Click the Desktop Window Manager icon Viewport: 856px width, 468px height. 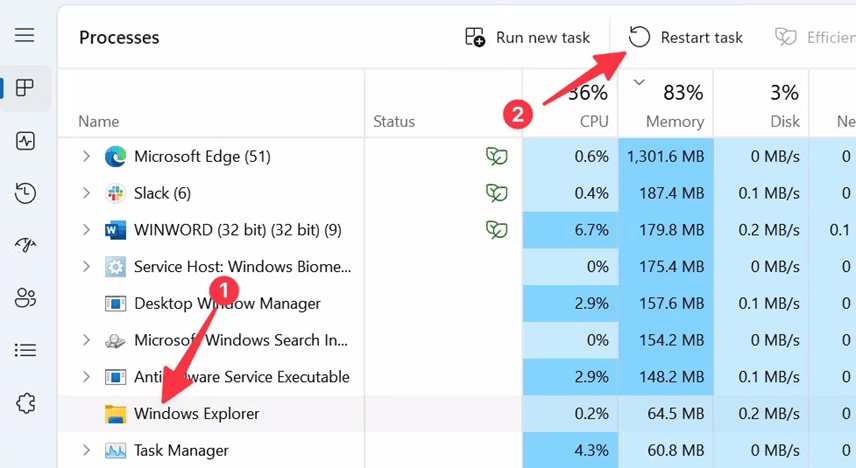pos(115,304)
